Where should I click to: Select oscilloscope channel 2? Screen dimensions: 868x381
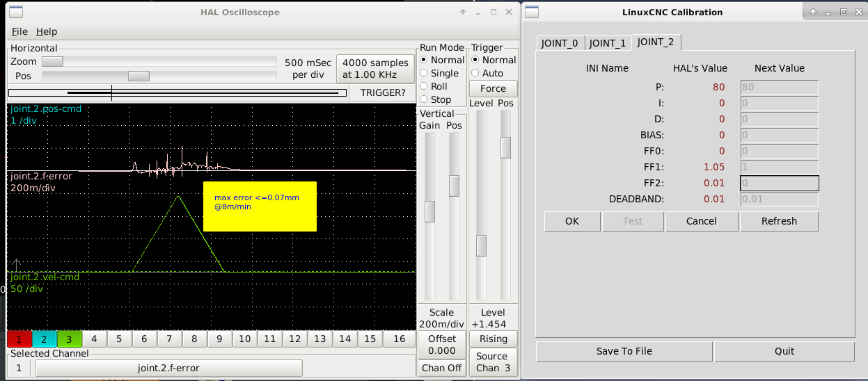(44, 339)
